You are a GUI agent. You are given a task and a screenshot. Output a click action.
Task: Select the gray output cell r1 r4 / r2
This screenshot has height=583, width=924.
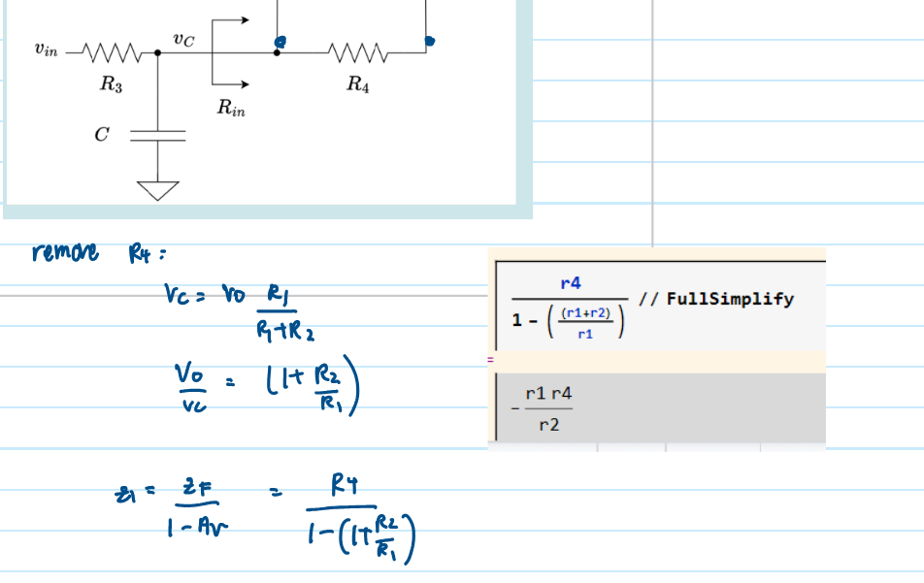(x=656, y=408)
